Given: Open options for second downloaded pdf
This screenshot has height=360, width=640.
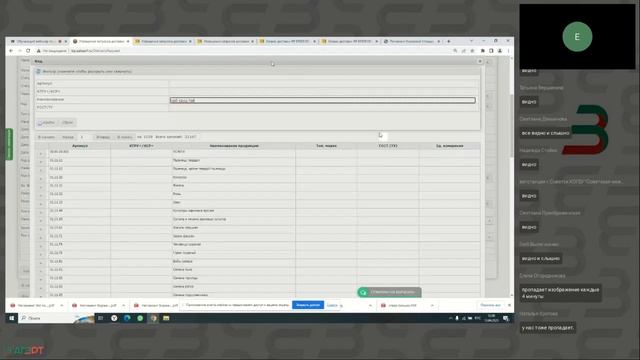Looking at the screenshot, I should coord(123,305).
